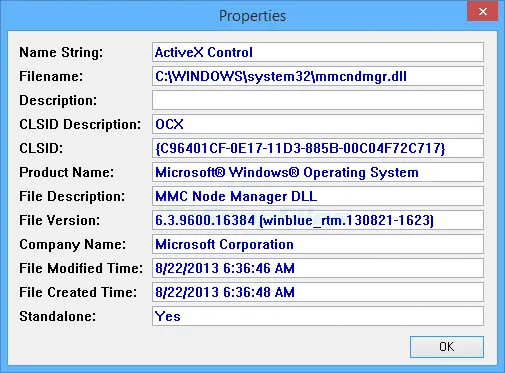The width and height of the screenshot is (505, 373).
Task: Click File Created Time field 6:36:48 AM
Action: [x=318, y=292]
